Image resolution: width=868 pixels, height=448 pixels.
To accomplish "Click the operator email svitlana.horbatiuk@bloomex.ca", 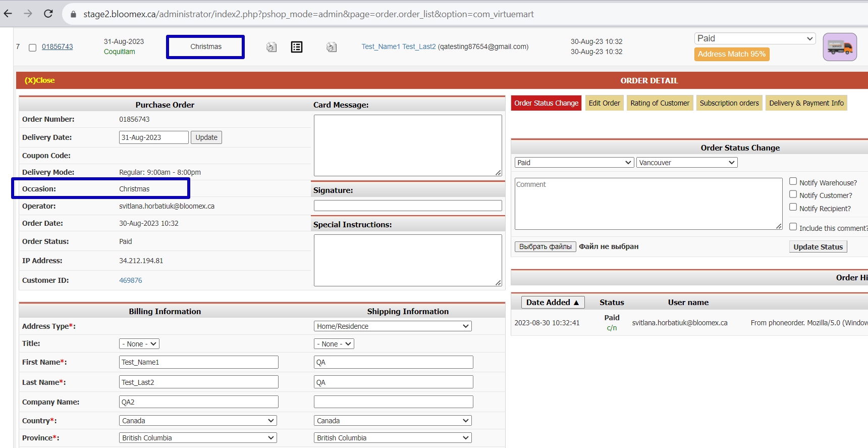I will (167, 206).
